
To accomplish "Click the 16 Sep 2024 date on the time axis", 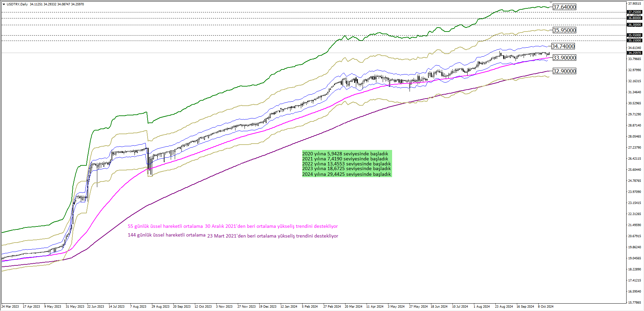I will click(525, 307).
